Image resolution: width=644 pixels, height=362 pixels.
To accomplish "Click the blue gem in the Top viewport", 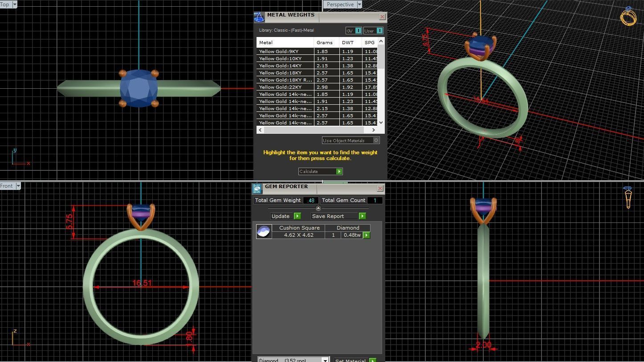I will coord(139,88).
